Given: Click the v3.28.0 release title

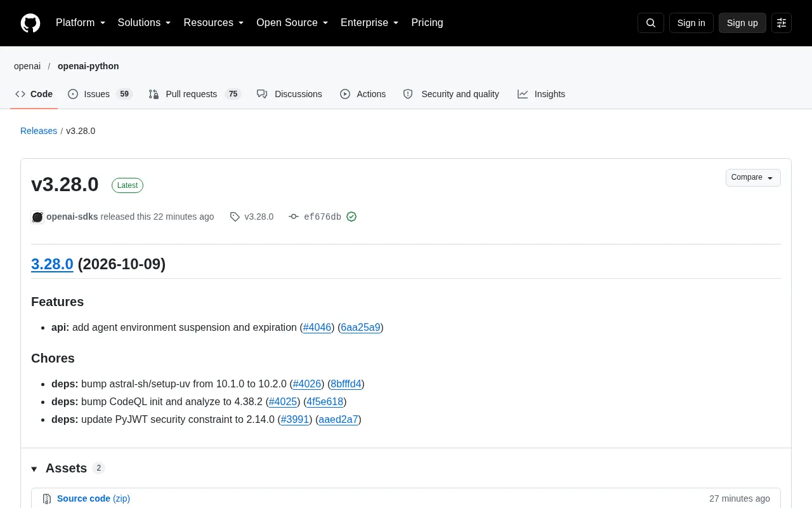Looking at the screenshot, I should pyautogui.click(x=65, y=184).
